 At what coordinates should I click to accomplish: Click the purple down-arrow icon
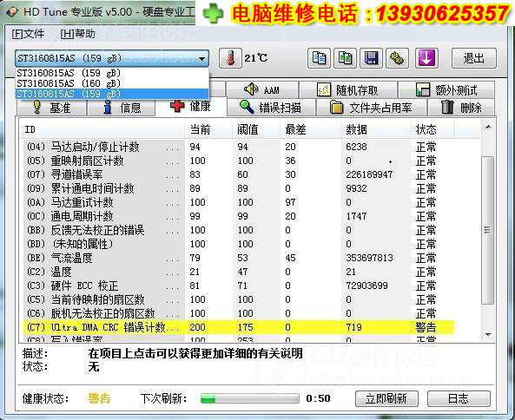click(x=426, y=58)
